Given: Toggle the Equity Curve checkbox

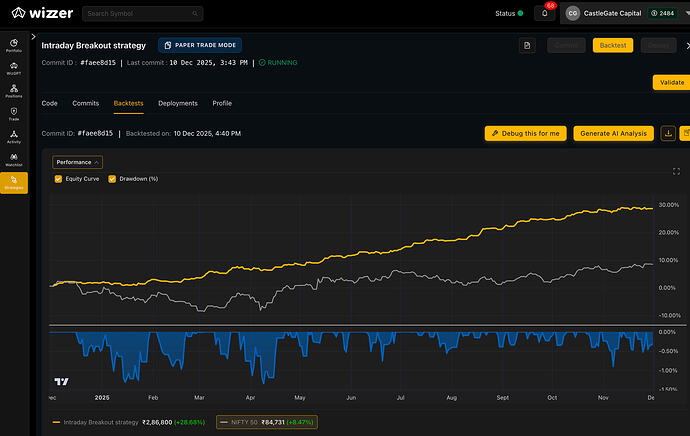Looking at the screenshot, I should click(58, 179).
